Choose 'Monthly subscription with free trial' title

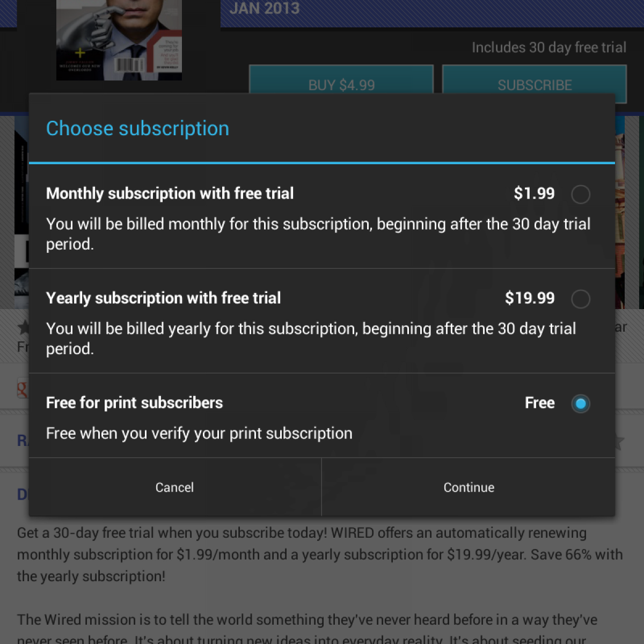point(170,193)
